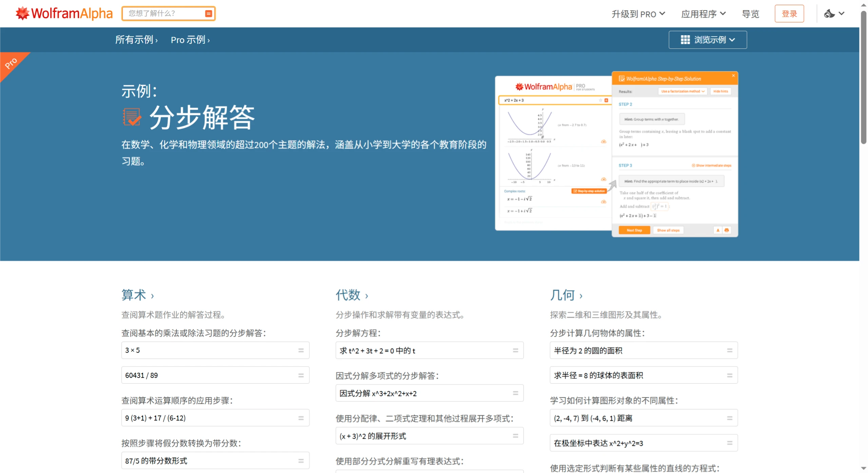868x473 pixels.
Task: Select the example 半径为 2 的圆的面积
Action: click(x=644, y=350)
